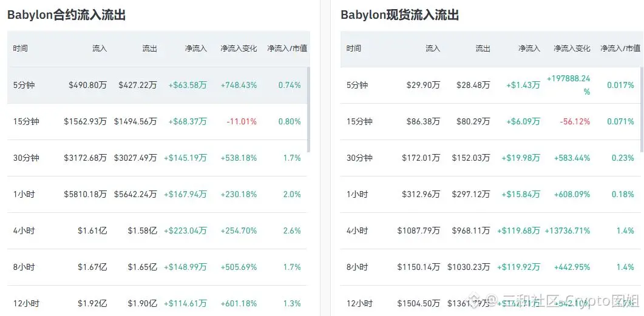644x316 pixels.
Task: Click the 净流入变化 header in the 现货 table
Action: [572, 49]
